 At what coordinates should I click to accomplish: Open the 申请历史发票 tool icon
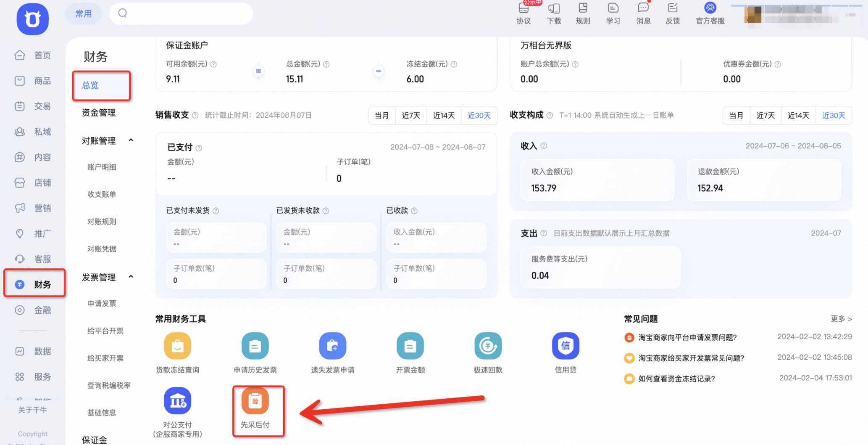click(x=255, y=346)
